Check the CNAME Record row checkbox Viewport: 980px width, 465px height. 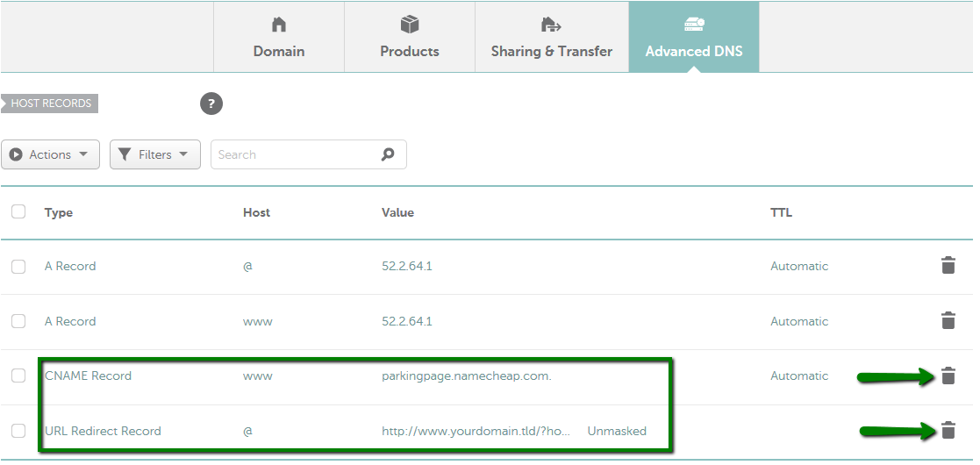pos(18,376)
